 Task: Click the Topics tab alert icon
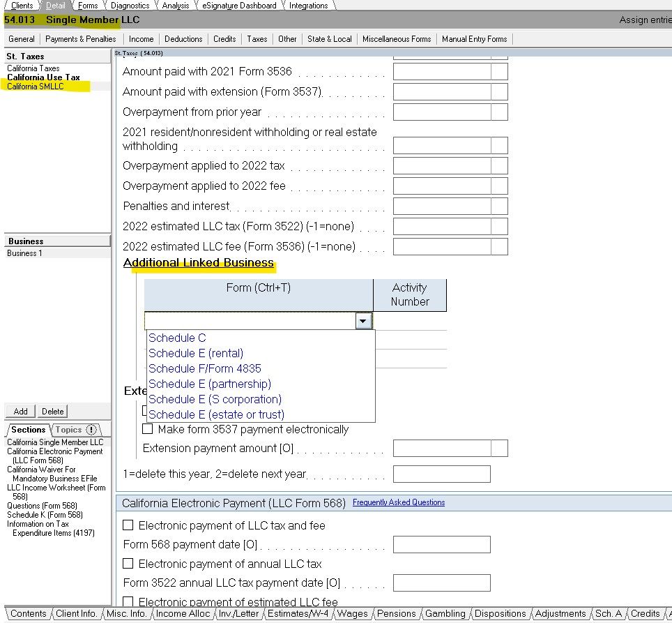91,430
